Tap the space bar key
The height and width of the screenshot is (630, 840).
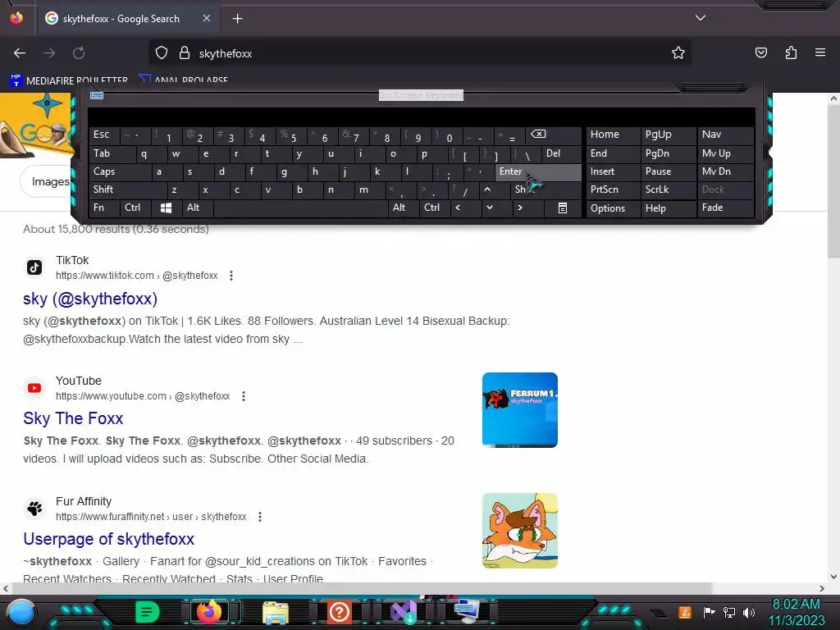(300, 208)
